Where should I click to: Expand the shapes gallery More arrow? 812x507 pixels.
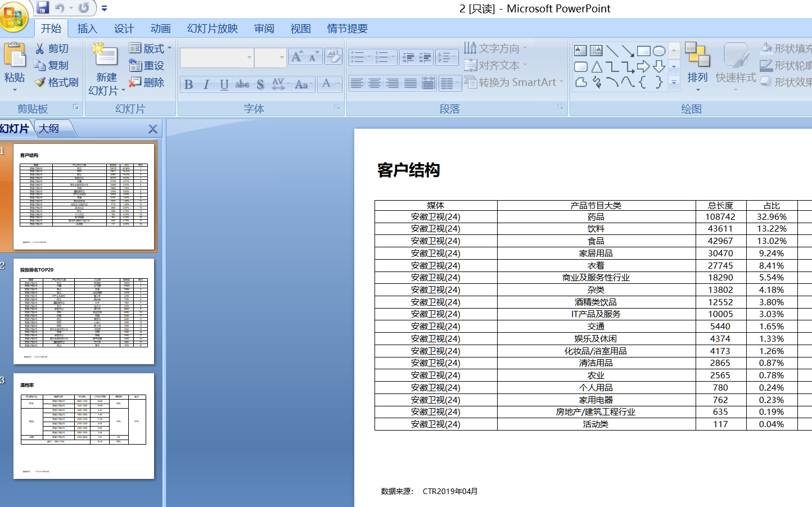[x=674, y=82]
